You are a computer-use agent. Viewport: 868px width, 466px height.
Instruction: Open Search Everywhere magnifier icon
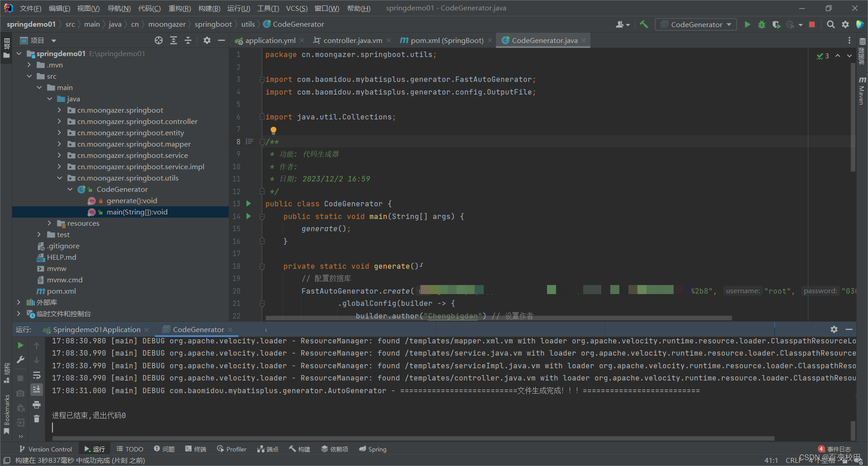coord(831,24)
